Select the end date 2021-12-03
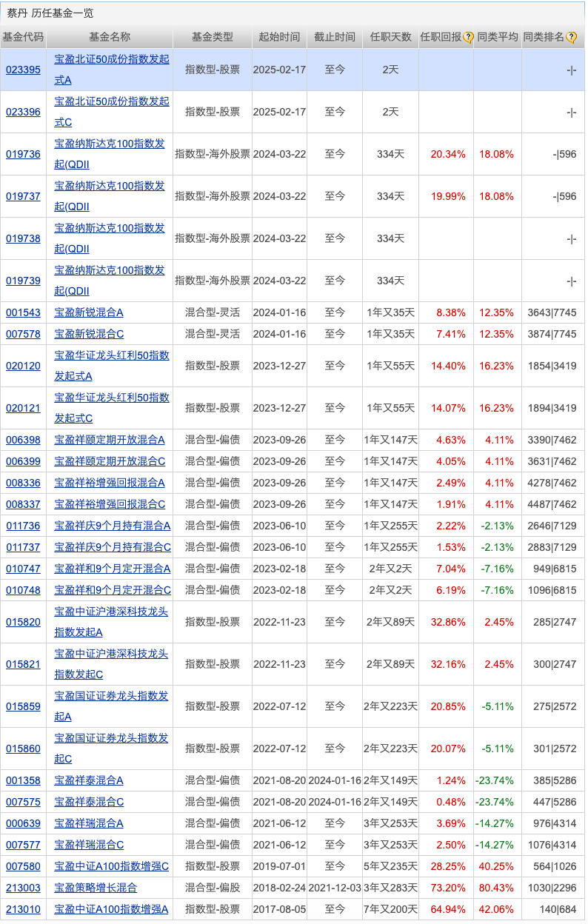This screenshot has height=924, width=588. coord(335,887)
